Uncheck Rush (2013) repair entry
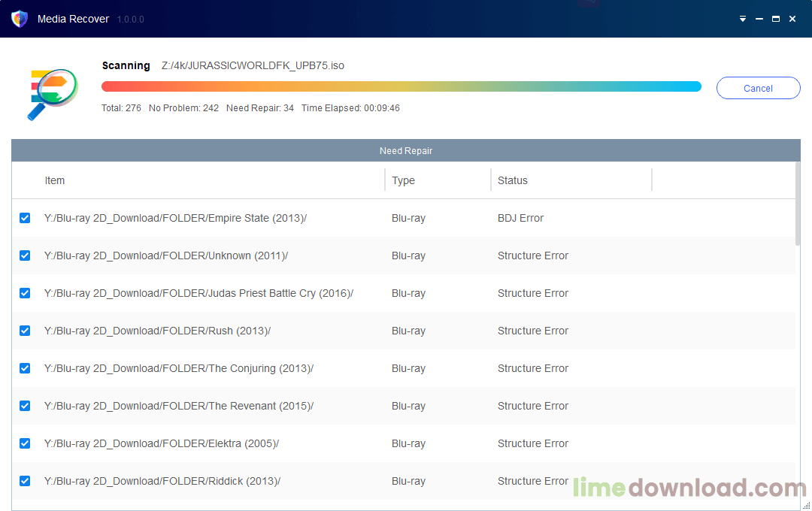Image resolution: width=812 pixels, height=511 pixels. (25, 331)
